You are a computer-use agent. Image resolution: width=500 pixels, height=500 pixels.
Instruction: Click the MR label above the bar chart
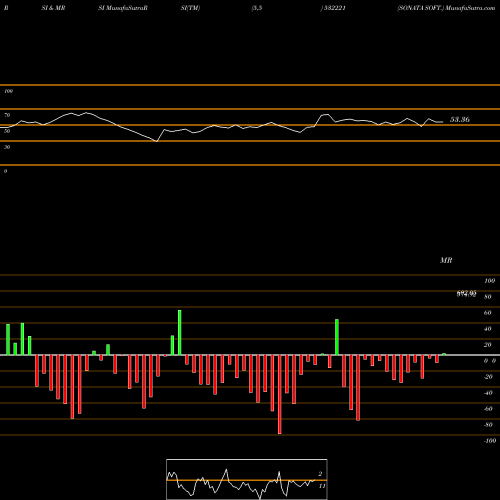click(446, 260)
